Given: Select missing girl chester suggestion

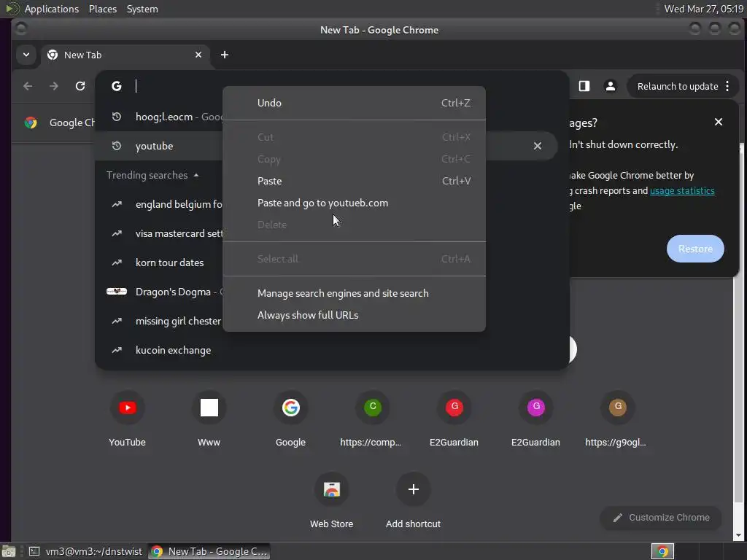Looking at the screenshot, I should (159, 321).
